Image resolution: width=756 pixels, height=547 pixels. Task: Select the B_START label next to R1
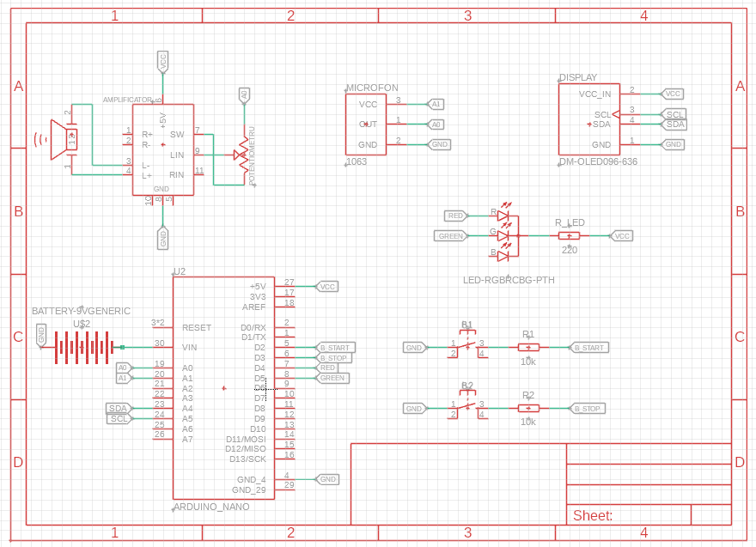589,348
